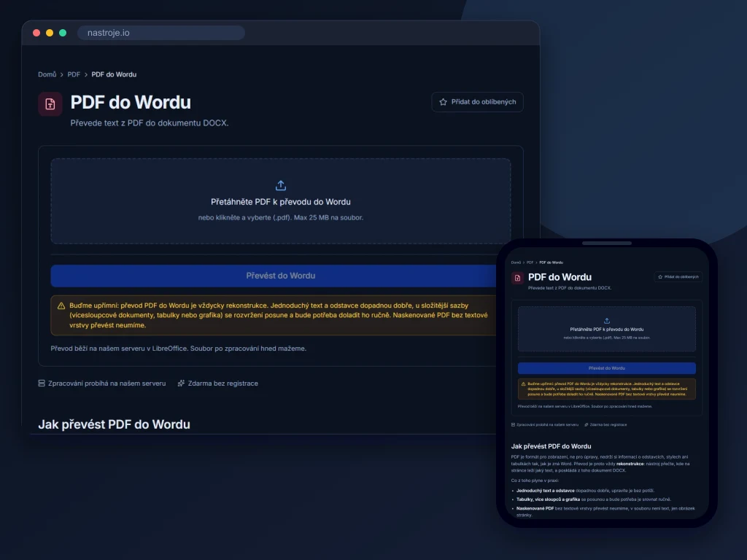This screenshot has height=560, width=747.
Task: Open the PDF breadcrumb in the desktop window
Action: (x=74, y=74)
